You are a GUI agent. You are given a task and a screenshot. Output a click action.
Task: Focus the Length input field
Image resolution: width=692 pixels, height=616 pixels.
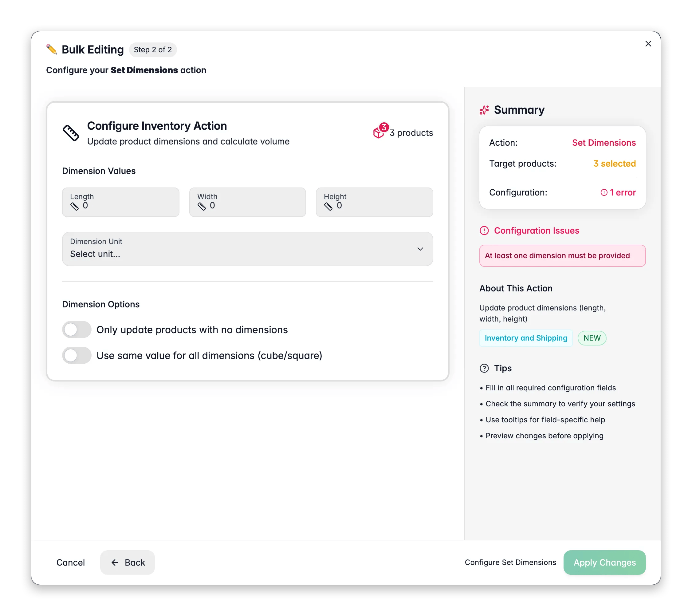(120, 202)
